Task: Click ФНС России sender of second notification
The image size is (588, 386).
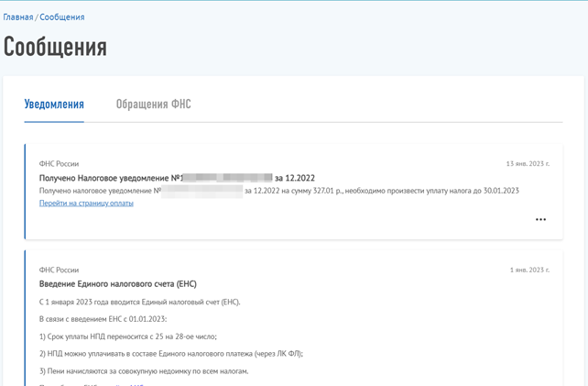Action: click(x=59, y=270)
